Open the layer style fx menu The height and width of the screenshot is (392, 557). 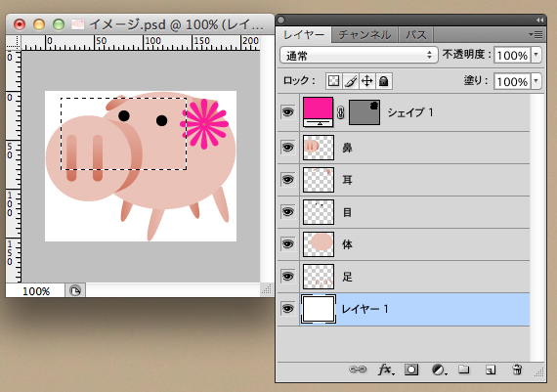tap(386, 370)
